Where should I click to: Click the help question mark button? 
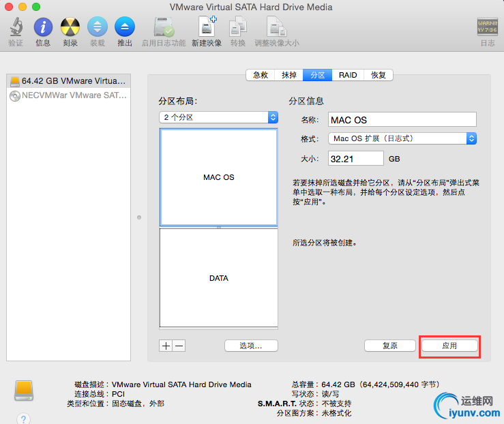pyautogui.click(x=23, y=419)
